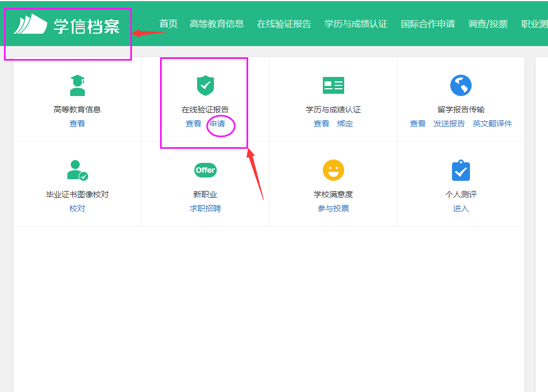Click the 学历与成绩认证 card icon
Viewport: 548px width, 392px height.
[x=333, y=85]
